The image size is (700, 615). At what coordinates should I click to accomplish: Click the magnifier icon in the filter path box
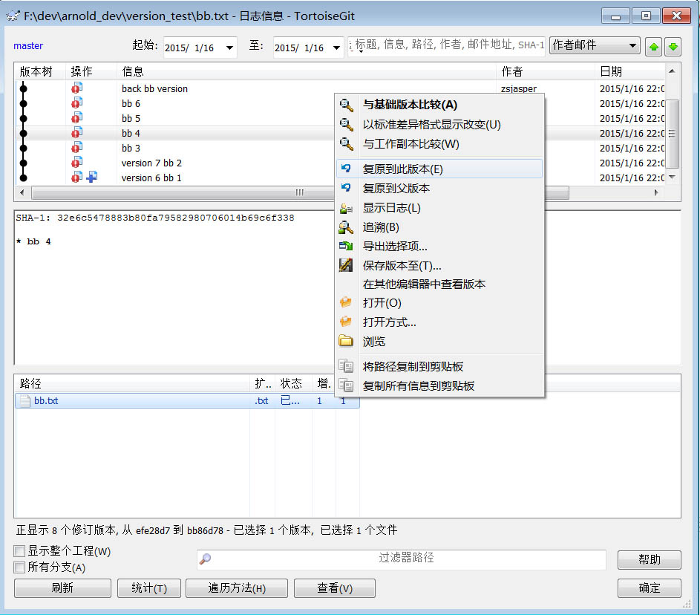pos(206,559)
